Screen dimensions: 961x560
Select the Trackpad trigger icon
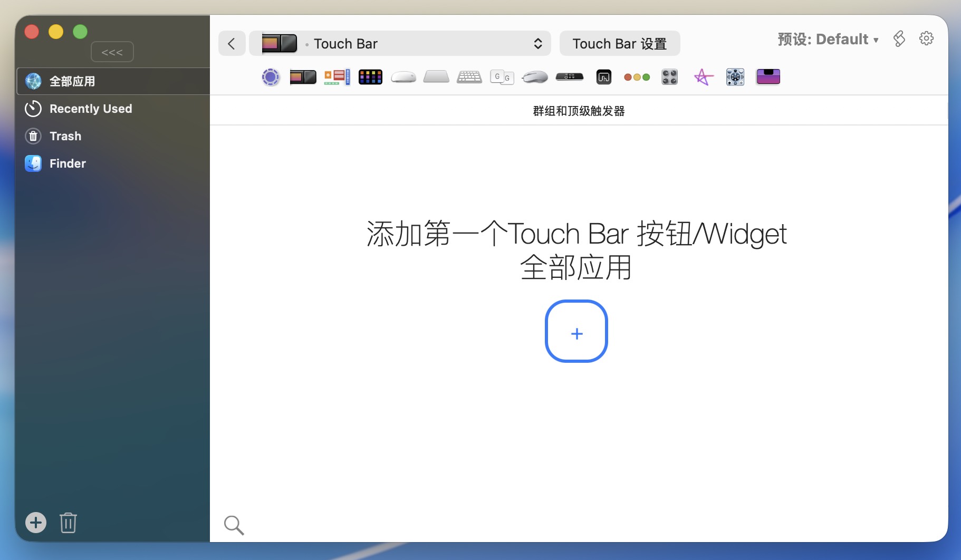point(436,78)
